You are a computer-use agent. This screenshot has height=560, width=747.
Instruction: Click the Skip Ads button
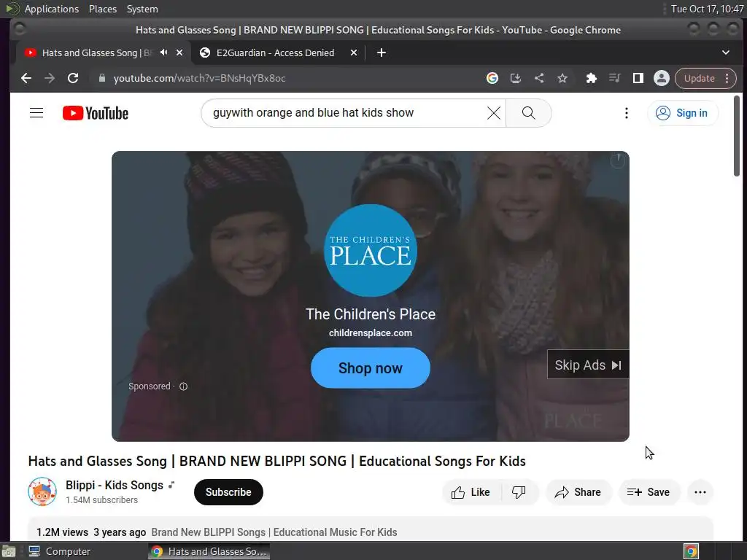pos(588,365)
